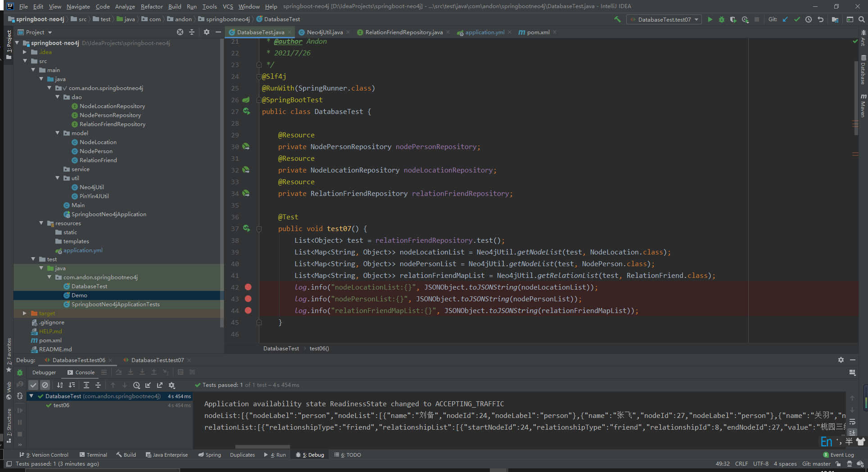Open Search Everywhere magnifier icon
Image resolution: width=868 pixels, height=472 pixels.
[x=861, y=19]
